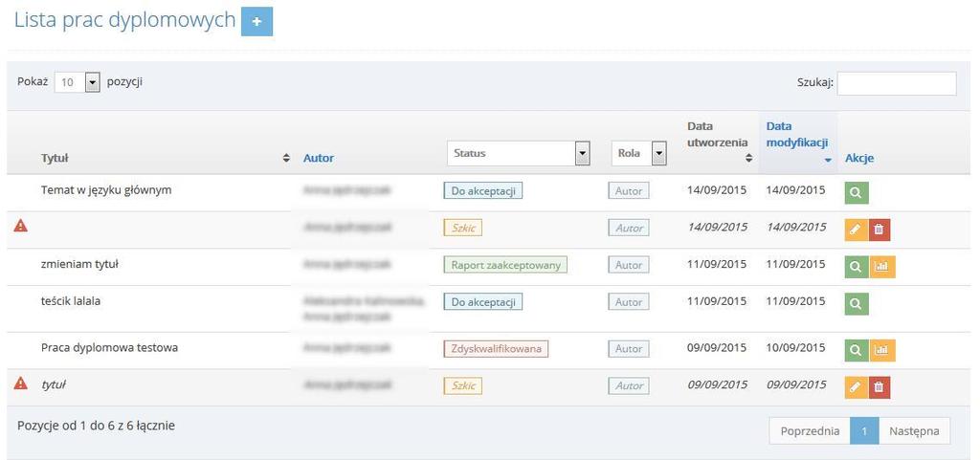
Task: Click 'Autor' role badge of 'Temat w języku głównym'
Action: click(x=629, y=191)
